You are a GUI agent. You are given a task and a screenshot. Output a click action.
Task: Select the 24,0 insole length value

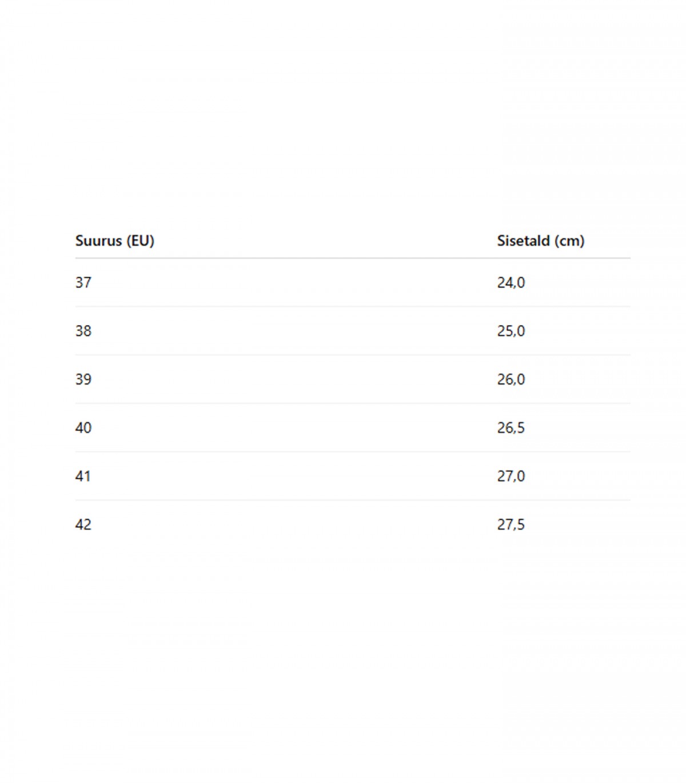coord(510,282)
